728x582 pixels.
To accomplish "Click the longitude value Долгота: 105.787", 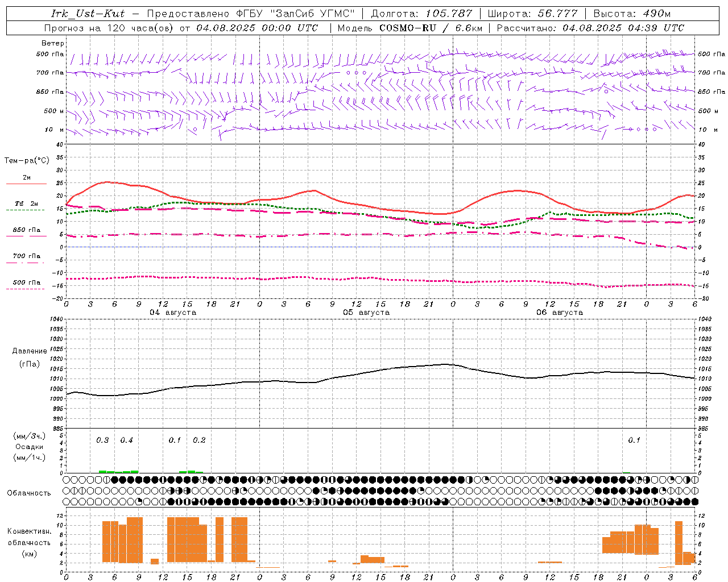I will [421, 14].
